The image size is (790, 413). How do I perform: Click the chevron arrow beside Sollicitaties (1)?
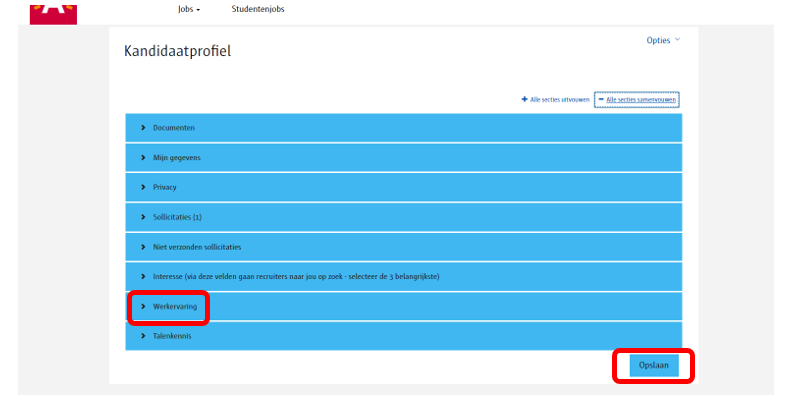click(143, 217)
